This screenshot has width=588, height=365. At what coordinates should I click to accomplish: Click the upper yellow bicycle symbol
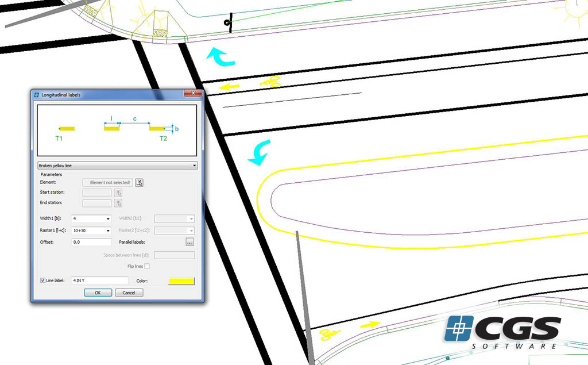[271, 82]
